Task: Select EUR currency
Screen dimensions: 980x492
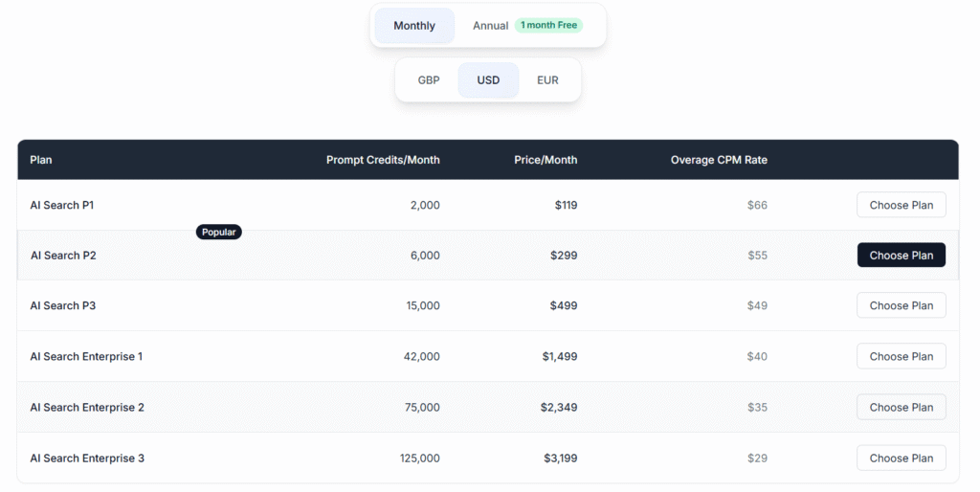Action: coord(547,80)
